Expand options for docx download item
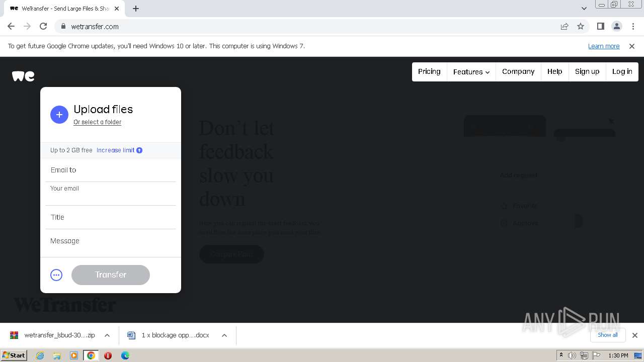 pos(224,335)
